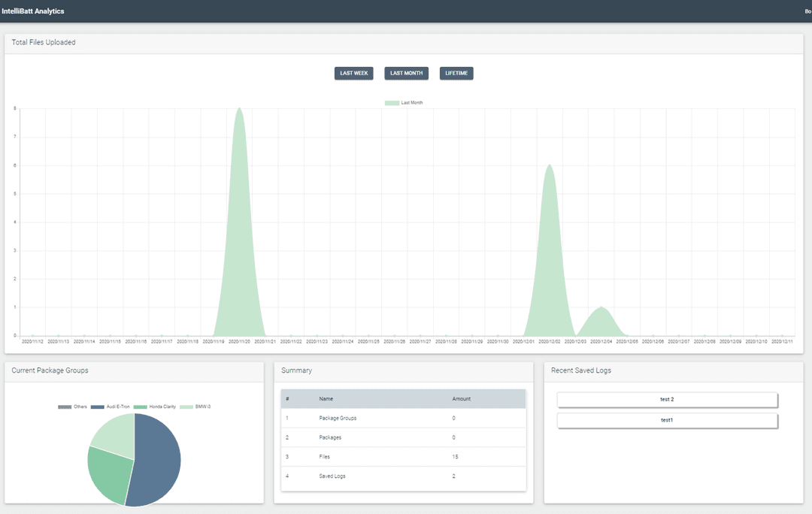Select the green Honda Clarity pie slice

pos(110,473)
